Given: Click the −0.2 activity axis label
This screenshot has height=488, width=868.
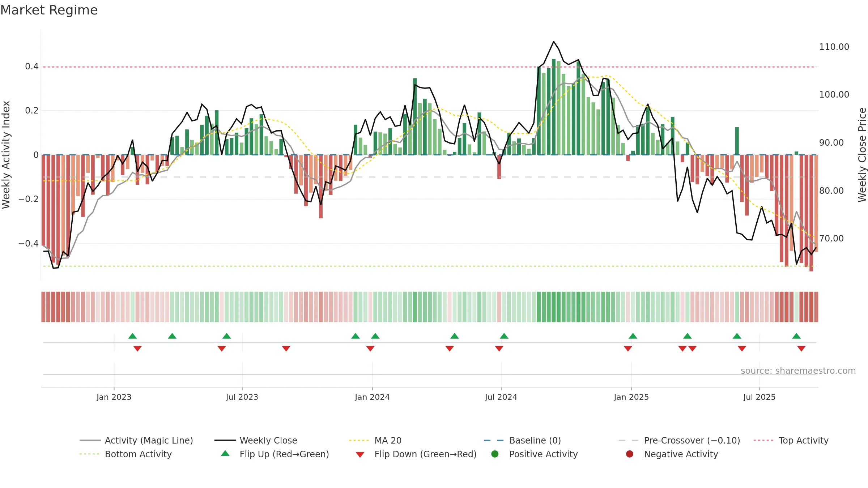Looking at the screenshot, I should coord(29,199).
